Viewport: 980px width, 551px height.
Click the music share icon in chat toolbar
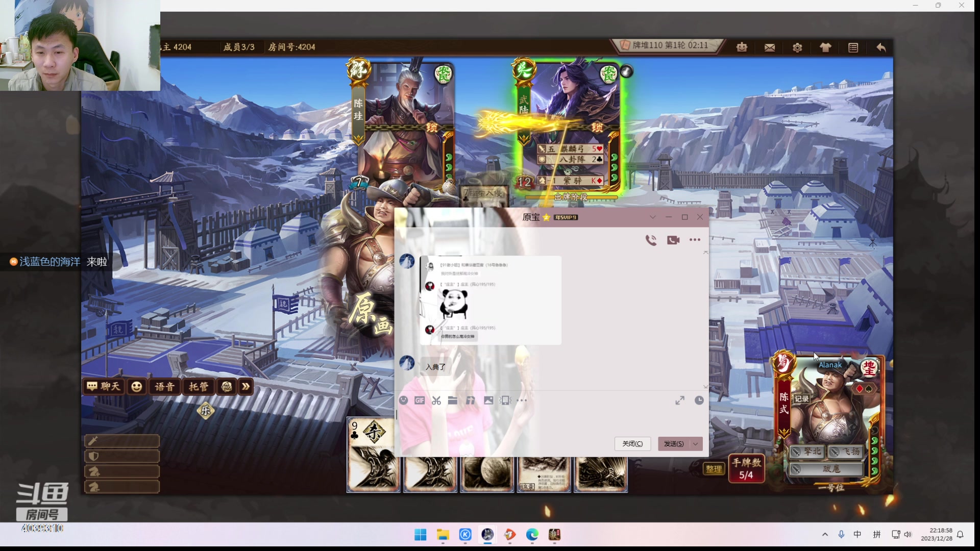click(x=470, y=400)
